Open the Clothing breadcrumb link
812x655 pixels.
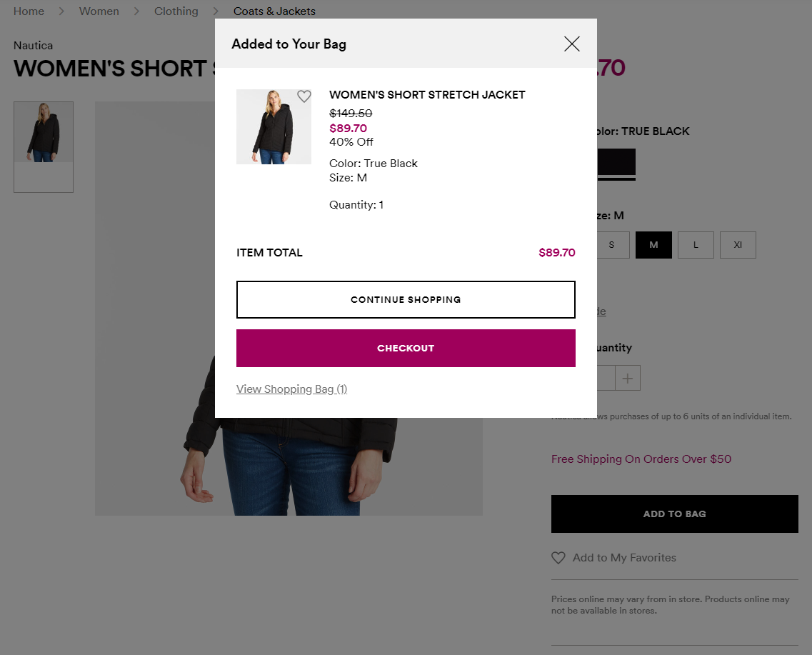(x=176, y=11)
